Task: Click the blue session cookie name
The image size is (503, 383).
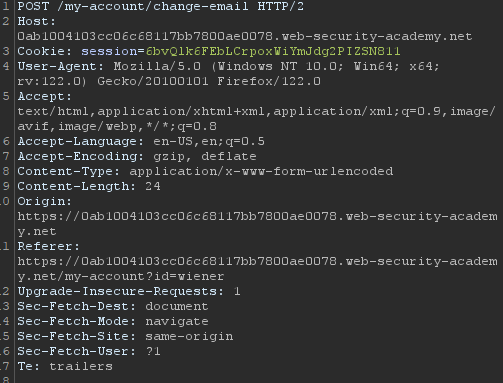Action: [x=109, y=51]
